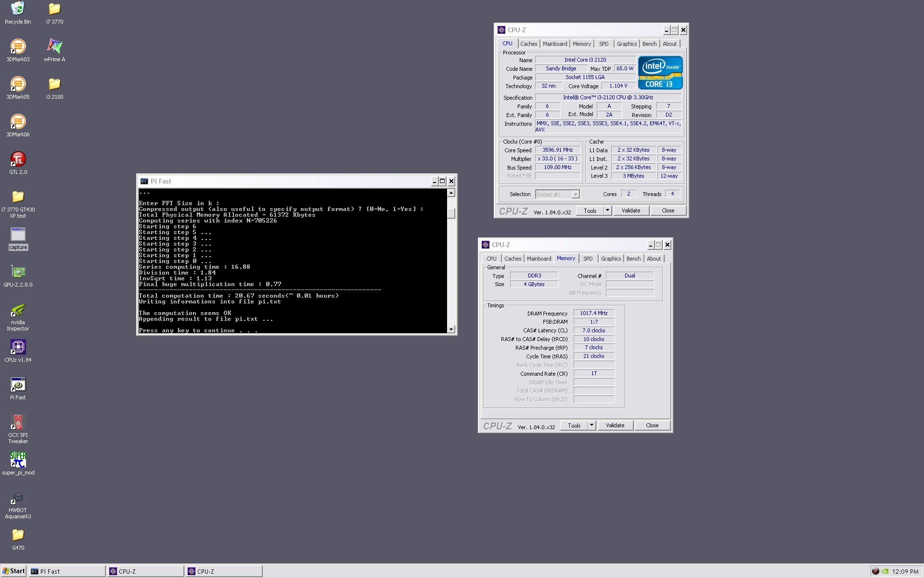Click Close button in upper CPU-Z

[668, 210]
